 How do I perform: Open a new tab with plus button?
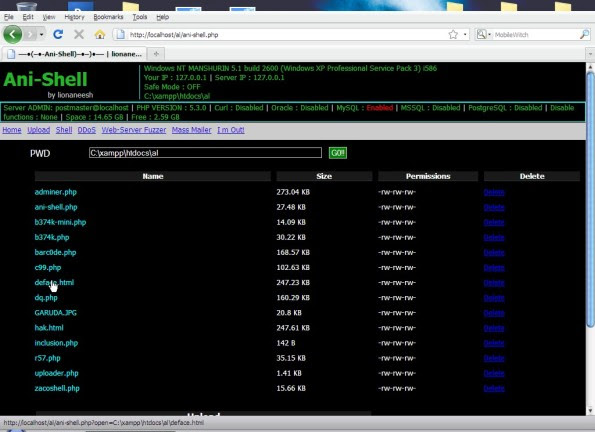point(156,54)
